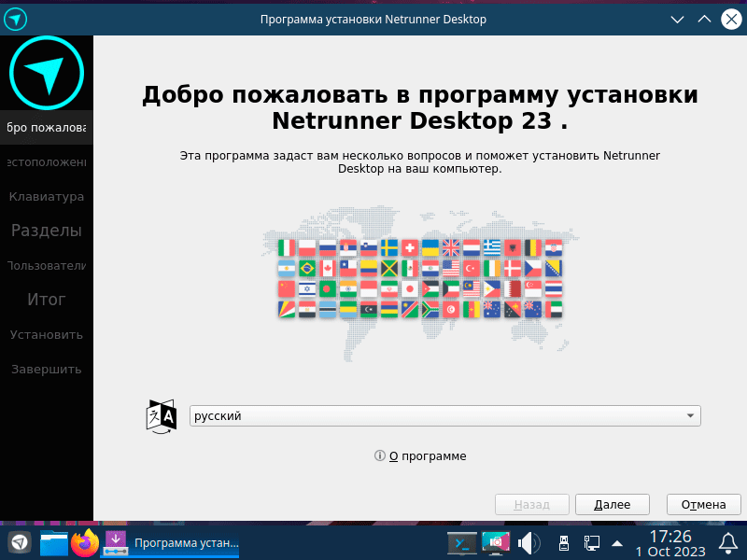Open the русский language dropdown
747x560 pixels.
click(444, 416)
